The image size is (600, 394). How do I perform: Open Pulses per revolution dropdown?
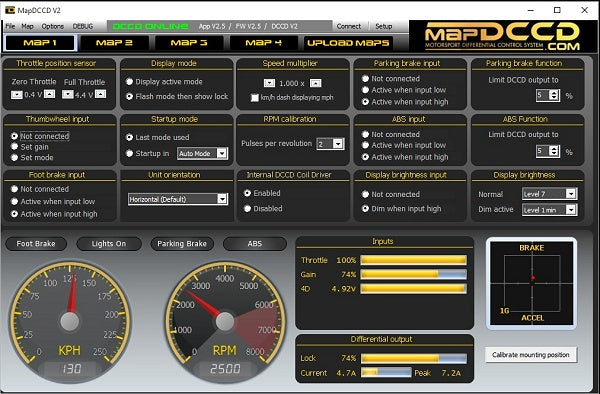coord(330,144)
